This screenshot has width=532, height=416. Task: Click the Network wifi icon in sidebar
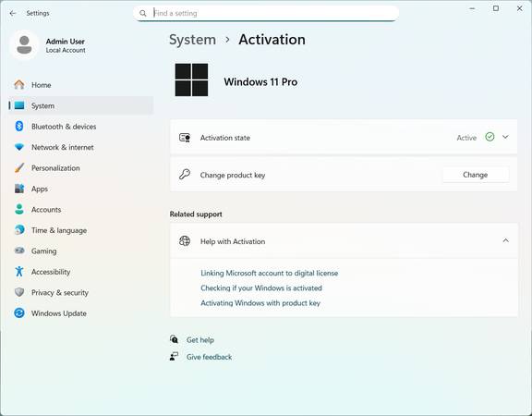coord(19,147)
